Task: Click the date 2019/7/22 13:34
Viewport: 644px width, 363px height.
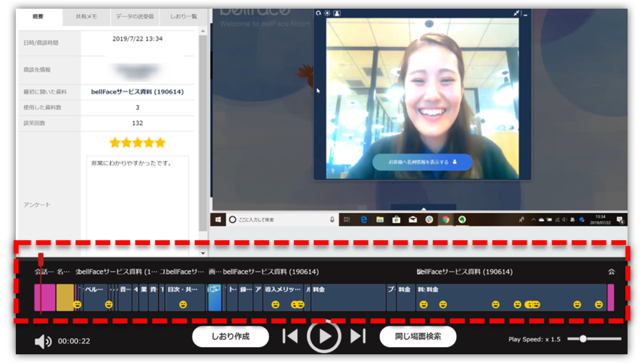Action: pos(137,39)
